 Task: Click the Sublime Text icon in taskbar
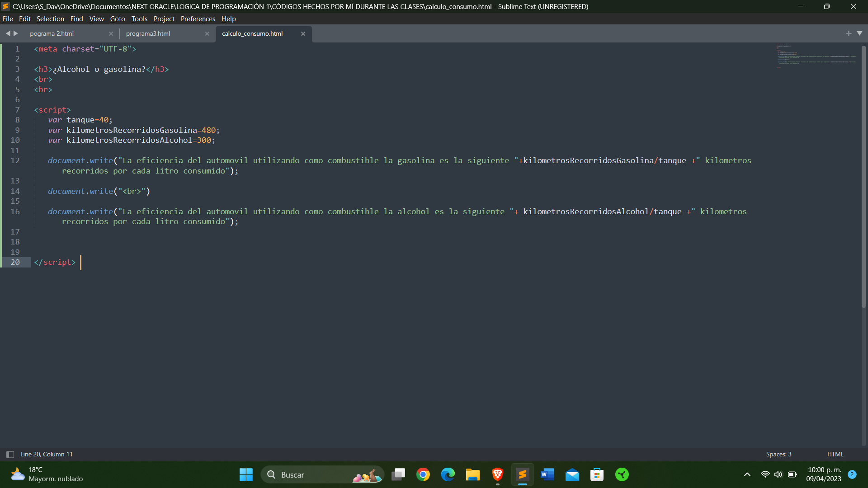(x=522, y=474)
